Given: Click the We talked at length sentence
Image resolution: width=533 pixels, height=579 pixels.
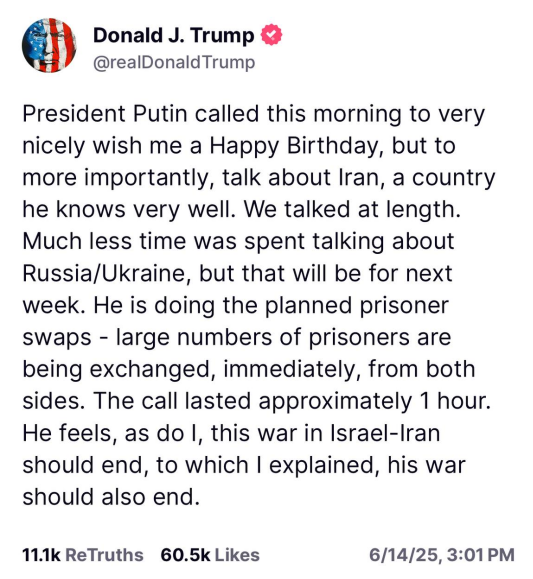Looking at the screenshot, I should (352, 209).
